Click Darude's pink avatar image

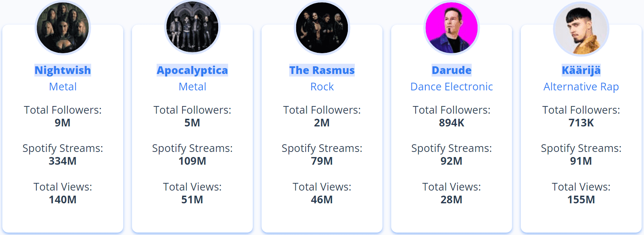point(452,28)
